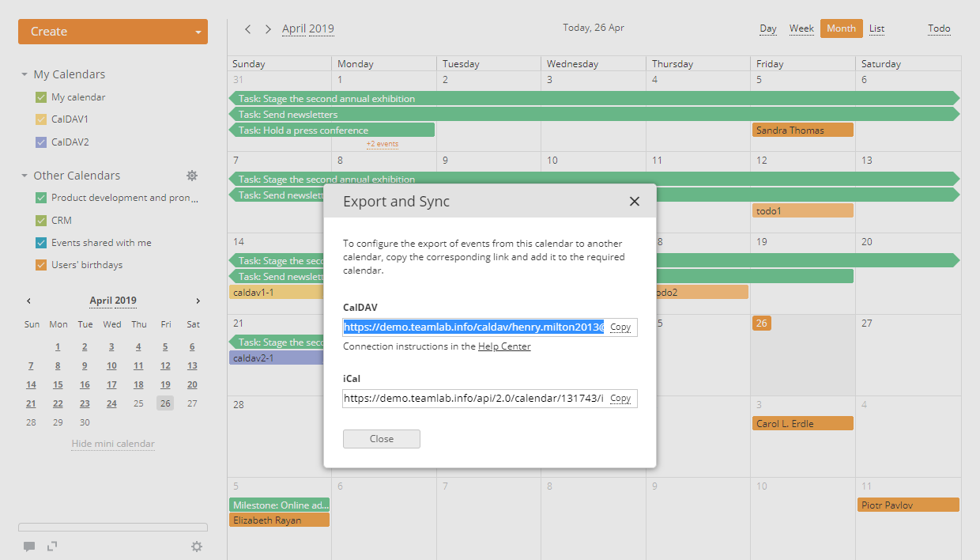Open the gear beside Other Calendars
Viewport: 980px width, 560px height.
click(x=192, y=176)
